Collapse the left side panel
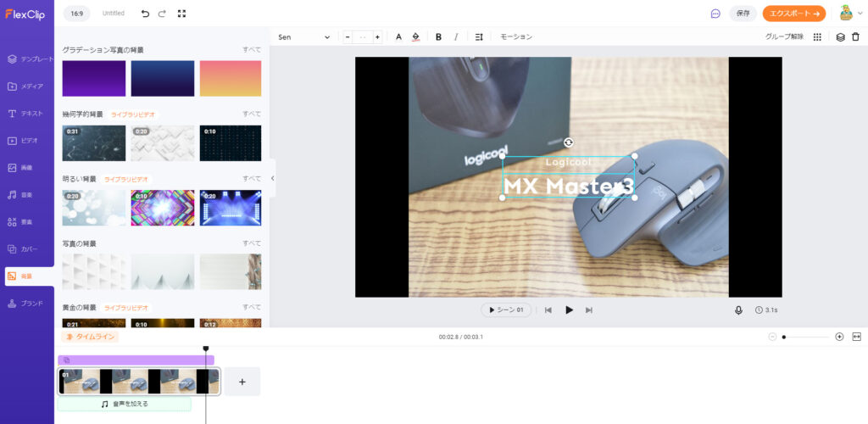The width and height of the screenshot is (868, 424). click(x=272, y=178)
